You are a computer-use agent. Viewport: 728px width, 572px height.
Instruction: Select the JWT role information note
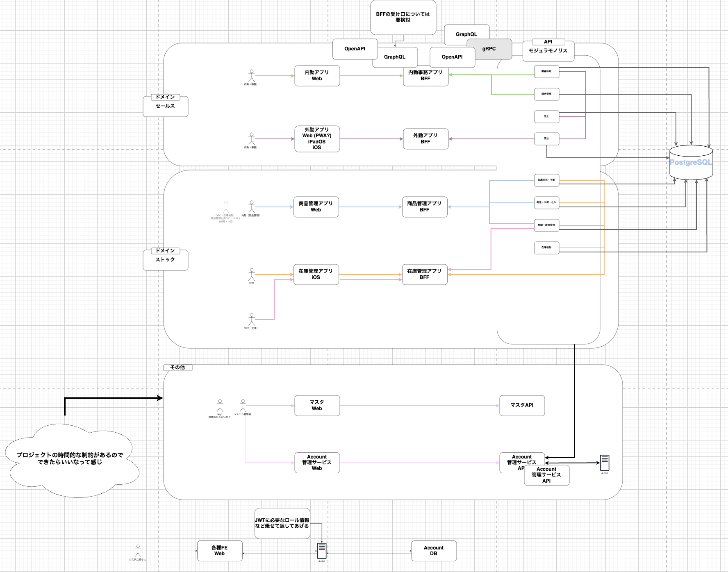click(282, 523)
